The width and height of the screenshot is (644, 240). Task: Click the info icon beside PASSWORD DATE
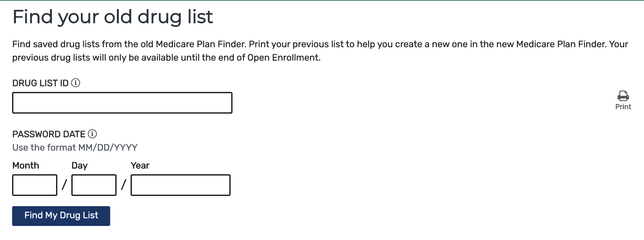click(92, 134)
